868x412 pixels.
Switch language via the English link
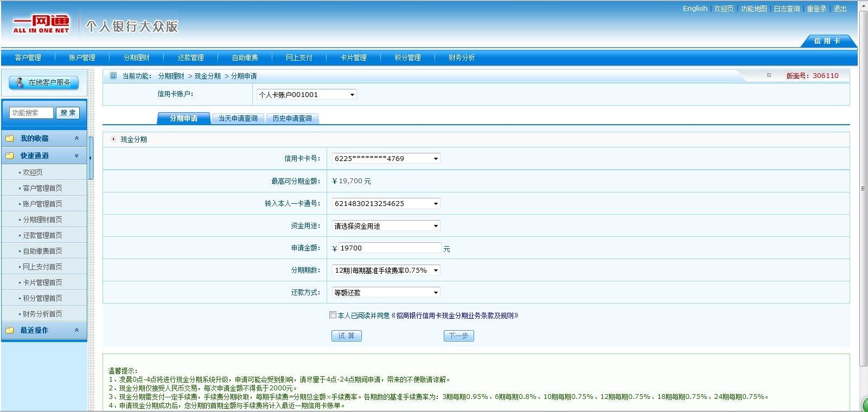(x=695, y=8)
